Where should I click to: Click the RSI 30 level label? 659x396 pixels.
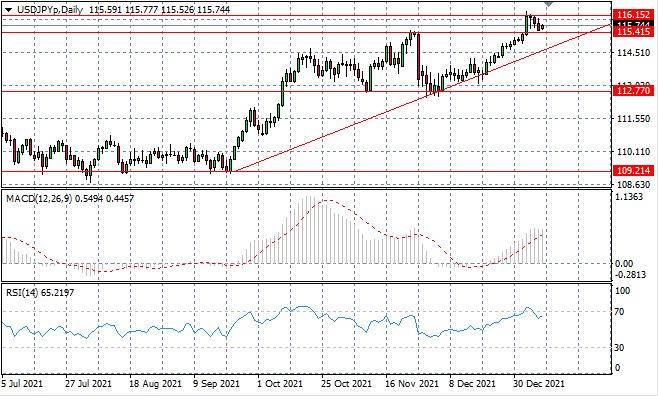point(619,348)
